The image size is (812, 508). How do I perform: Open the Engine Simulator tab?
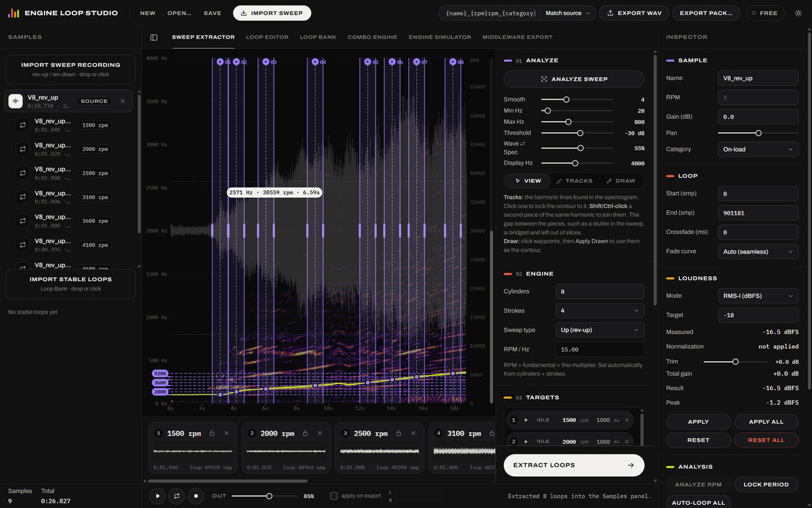[x=440, y=37]
